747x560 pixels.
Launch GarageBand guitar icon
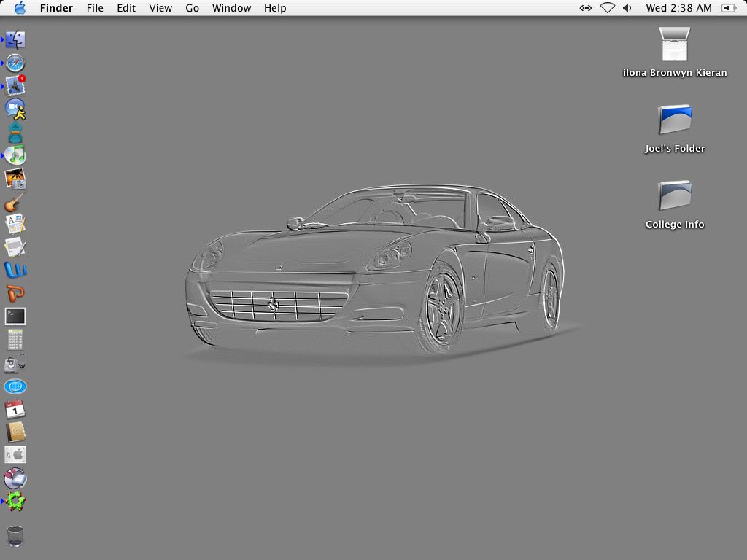coord(15,201)
